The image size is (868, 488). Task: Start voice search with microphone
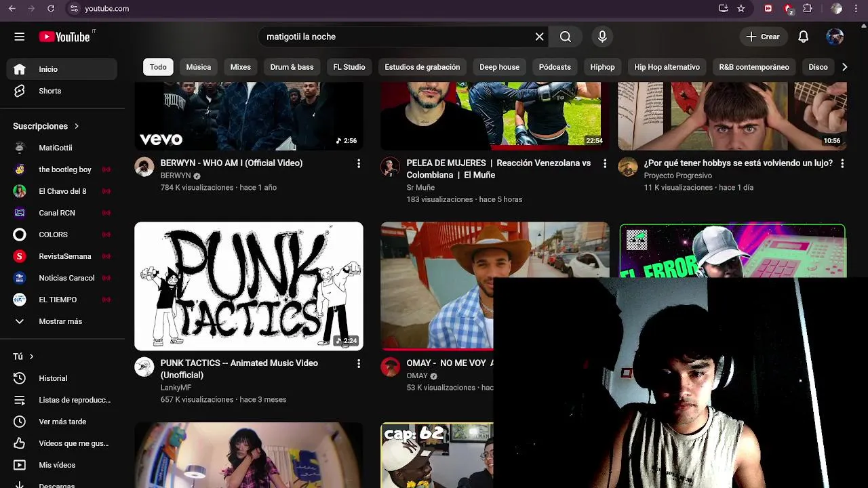(602, 37)
